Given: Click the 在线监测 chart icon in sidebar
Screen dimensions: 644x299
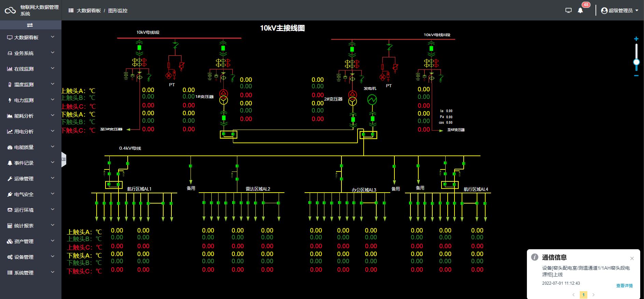Looking at the screenshot, I should click(x=10, y=69).
